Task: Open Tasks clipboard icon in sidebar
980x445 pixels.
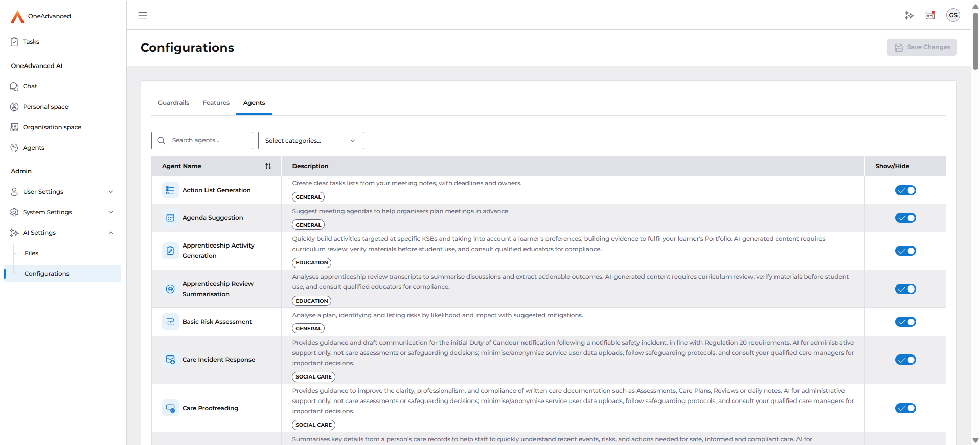Action: pos(14,42)
